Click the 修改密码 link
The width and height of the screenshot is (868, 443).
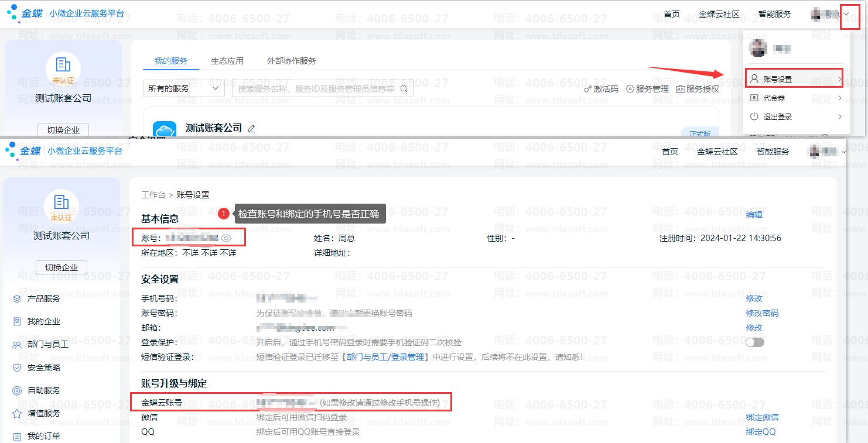(x=762, y=313)
